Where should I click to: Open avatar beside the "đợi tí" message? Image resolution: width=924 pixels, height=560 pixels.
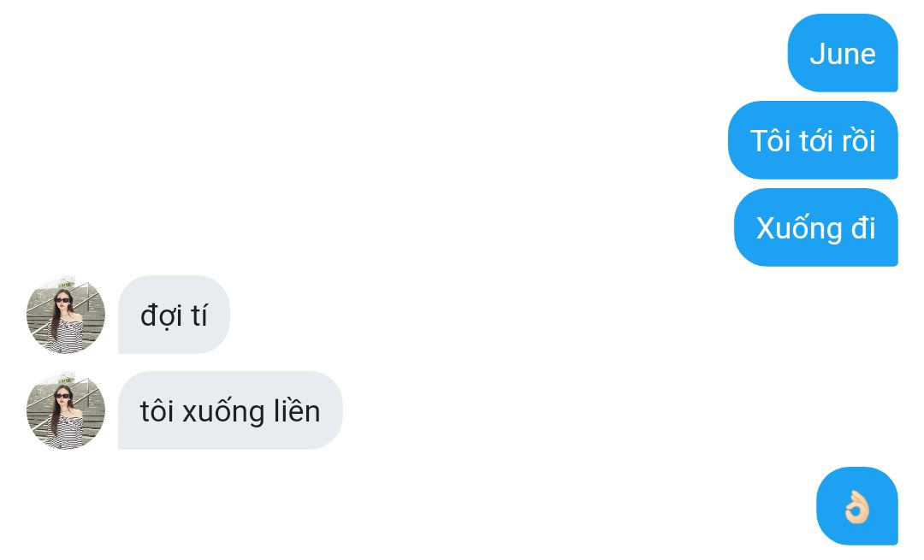[66, 315]
